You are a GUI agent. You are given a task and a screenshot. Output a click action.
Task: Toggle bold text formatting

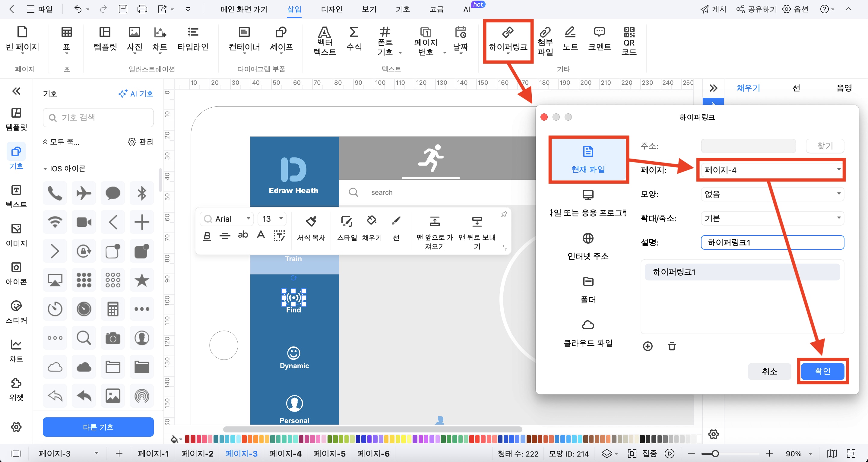tap(207, 236)
